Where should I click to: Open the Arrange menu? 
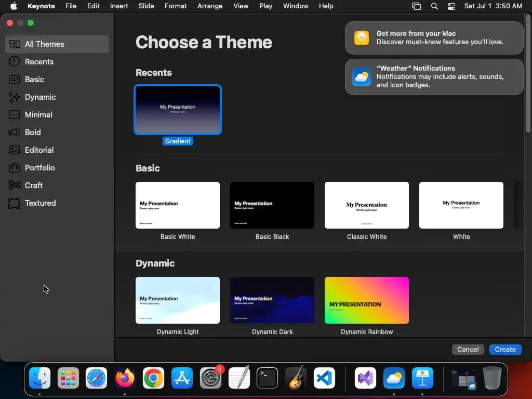point(210,6)
